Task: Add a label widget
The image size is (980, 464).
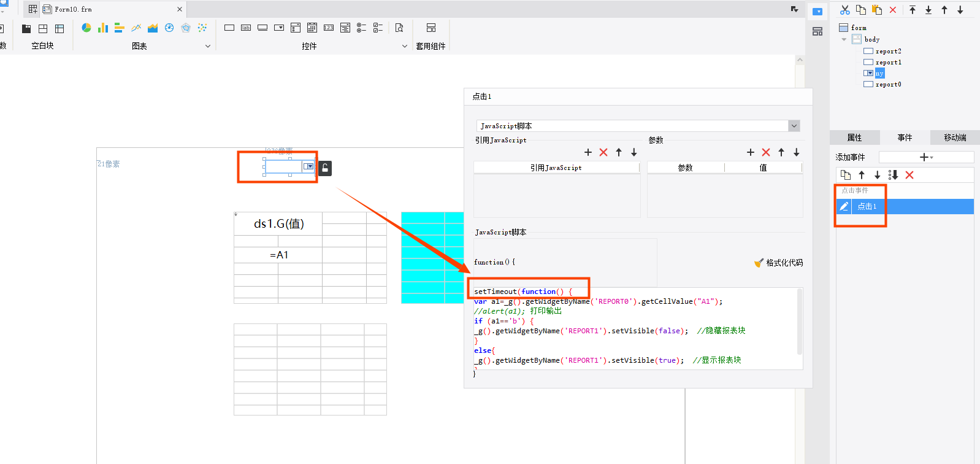Action: click(x=246, y=28)
